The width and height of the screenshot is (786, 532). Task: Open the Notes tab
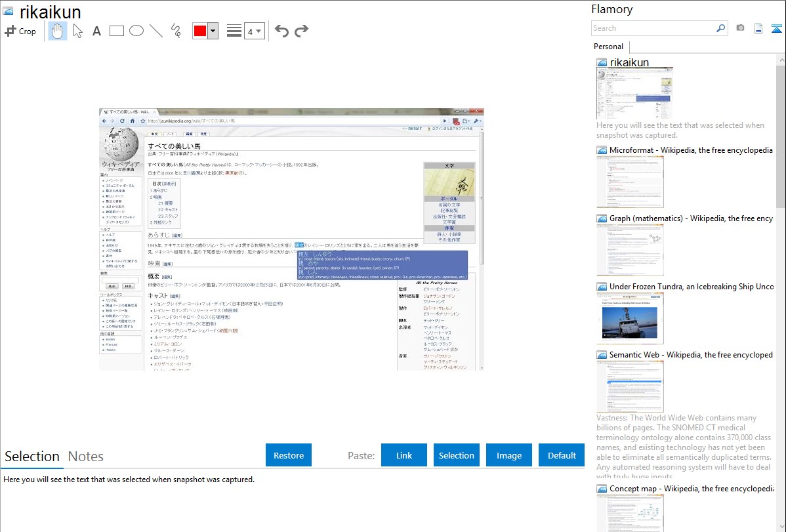(86, 457)
